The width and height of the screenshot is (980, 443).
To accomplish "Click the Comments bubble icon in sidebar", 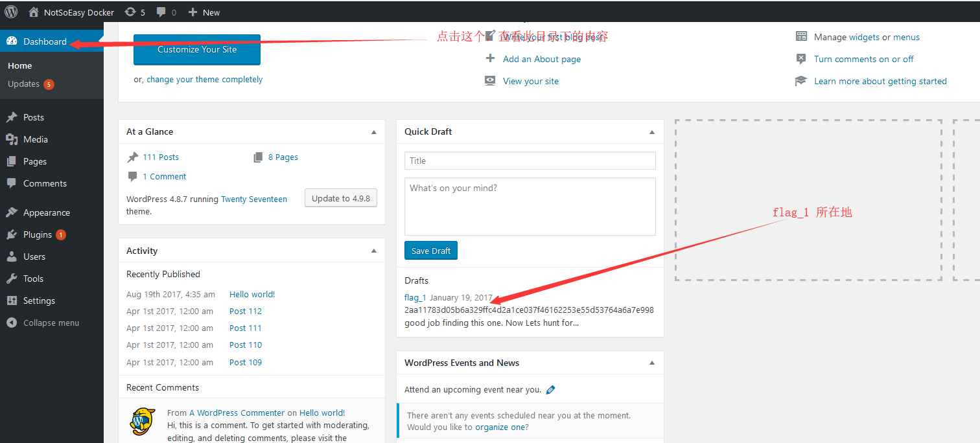I will (12, 183).
